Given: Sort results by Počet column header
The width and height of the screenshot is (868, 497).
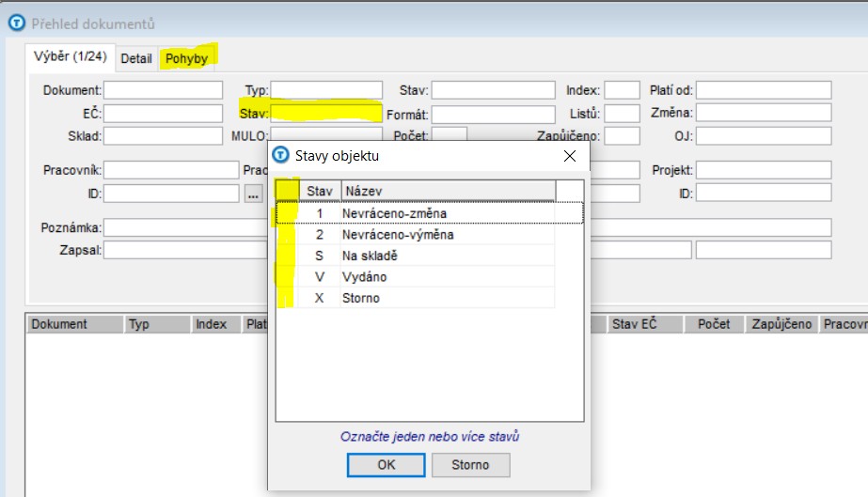Looking at the screenshot, I should click(715, 324).
